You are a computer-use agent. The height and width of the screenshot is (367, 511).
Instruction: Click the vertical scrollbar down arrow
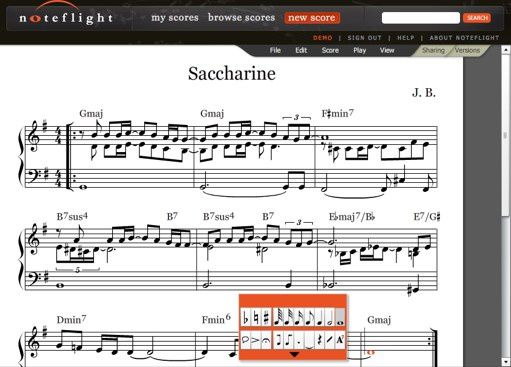tap(506, 362)
